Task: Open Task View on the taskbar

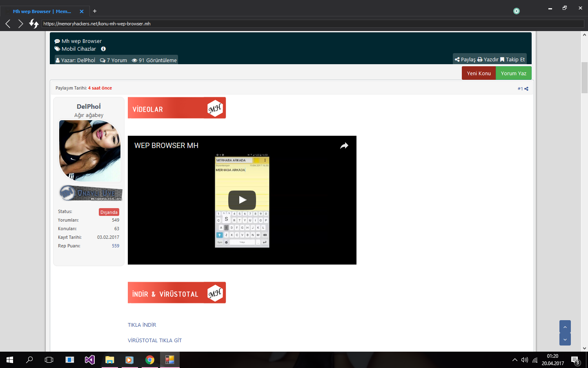Action: pos(49,360)
